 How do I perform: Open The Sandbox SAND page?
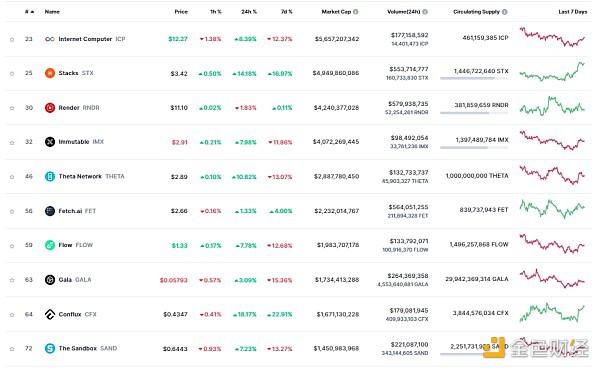pos(88,348)
